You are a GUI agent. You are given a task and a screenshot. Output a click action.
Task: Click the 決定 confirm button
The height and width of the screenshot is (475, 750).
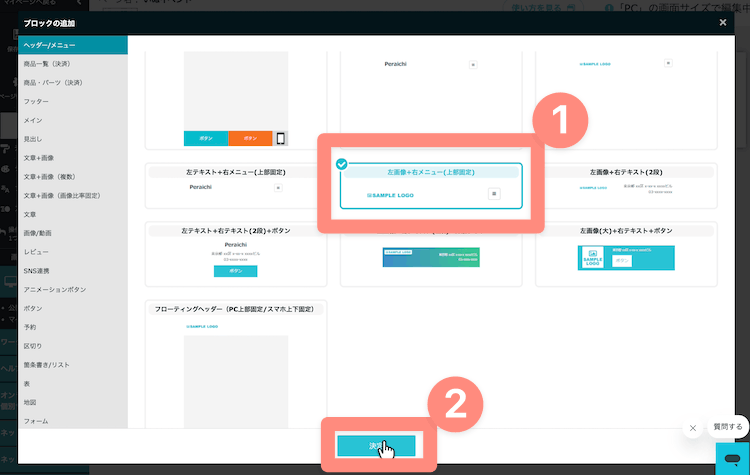[x=376, y=446]
